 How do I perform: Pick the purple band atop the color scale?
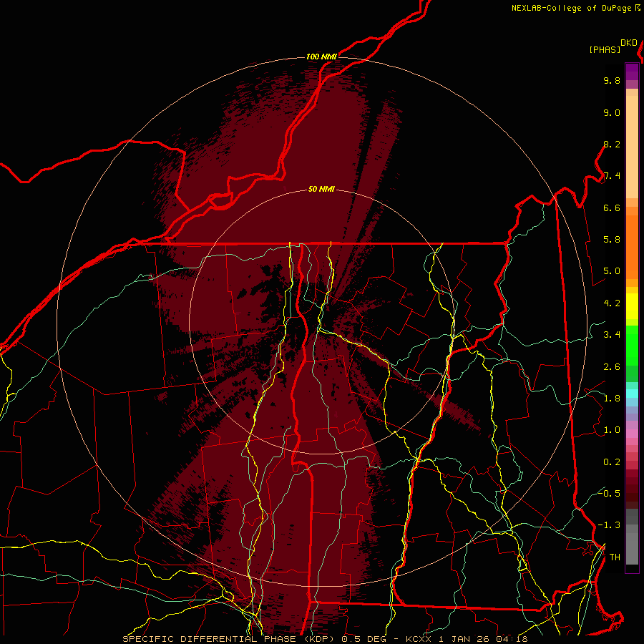tap(632, 72)
